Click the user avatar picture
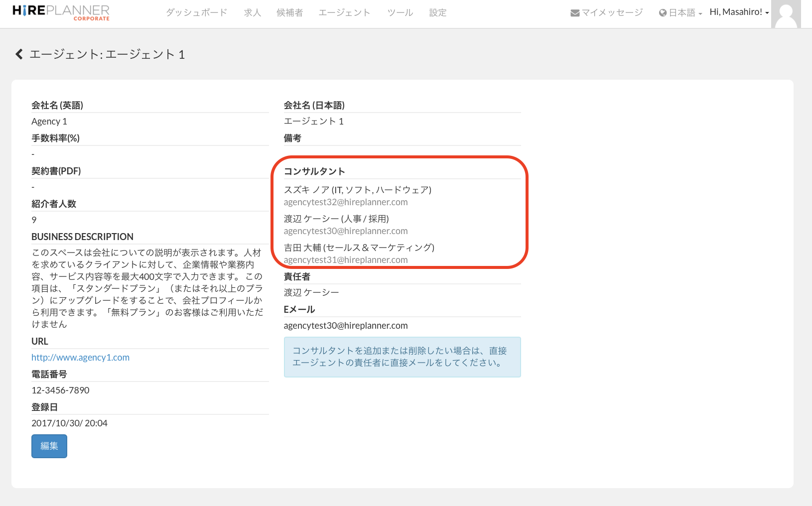This screenshot has width=812, height=506. pyautogui.click(x=786, y=14)
